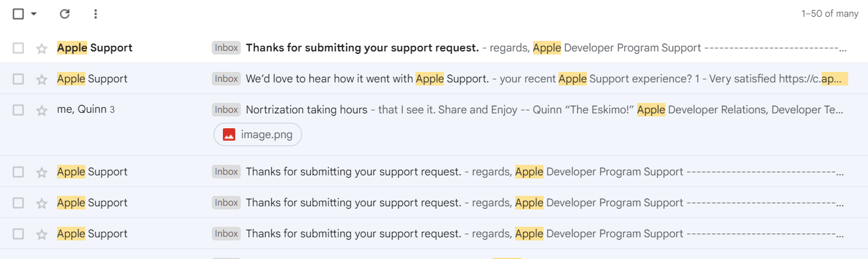Click the 'me, Quinn' sender name
Image resolution: width=868 pixels, height=259 pixels.
tap(82, 110)
